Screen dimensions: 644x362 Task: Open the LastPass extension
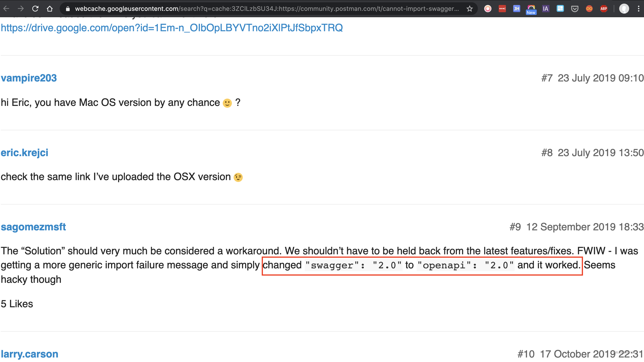503,8
